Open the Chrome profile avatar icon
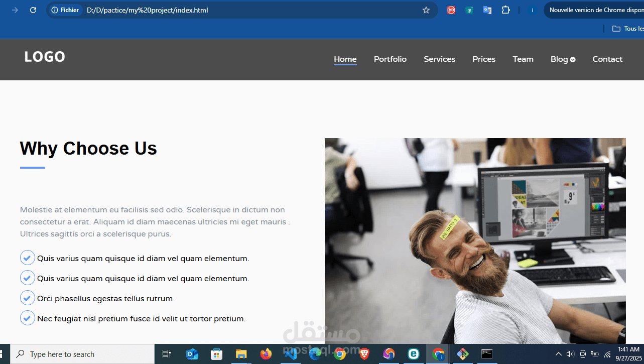The height and width of the screenshot is (364, 644). point(533,10)
